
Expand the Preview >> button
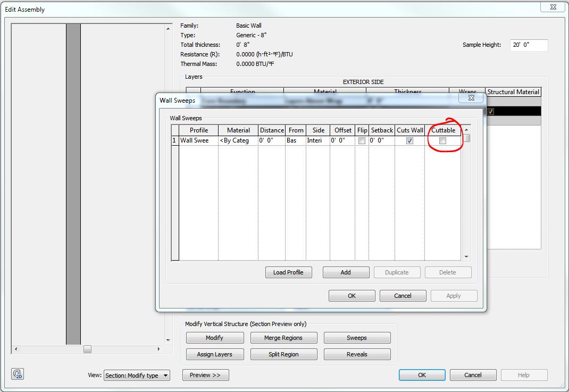click(205, 375)
